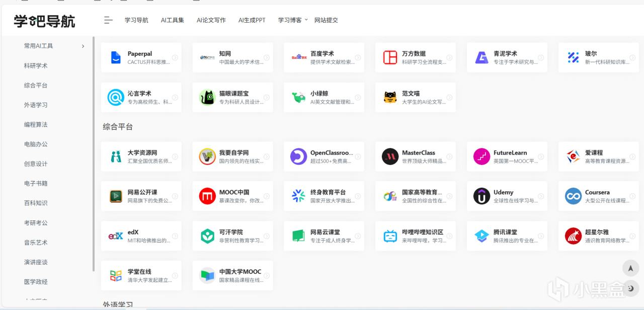
Task: Click the 国家高等教育 colorful logo icon
Action: point(390,196)
